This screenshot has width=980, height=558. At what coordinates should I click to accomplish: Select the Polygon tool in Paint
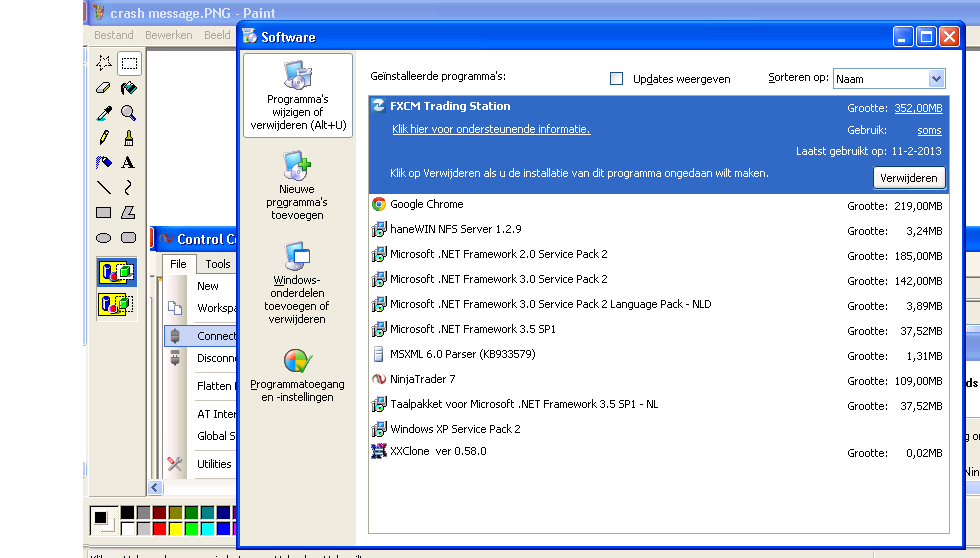point(129,212)
